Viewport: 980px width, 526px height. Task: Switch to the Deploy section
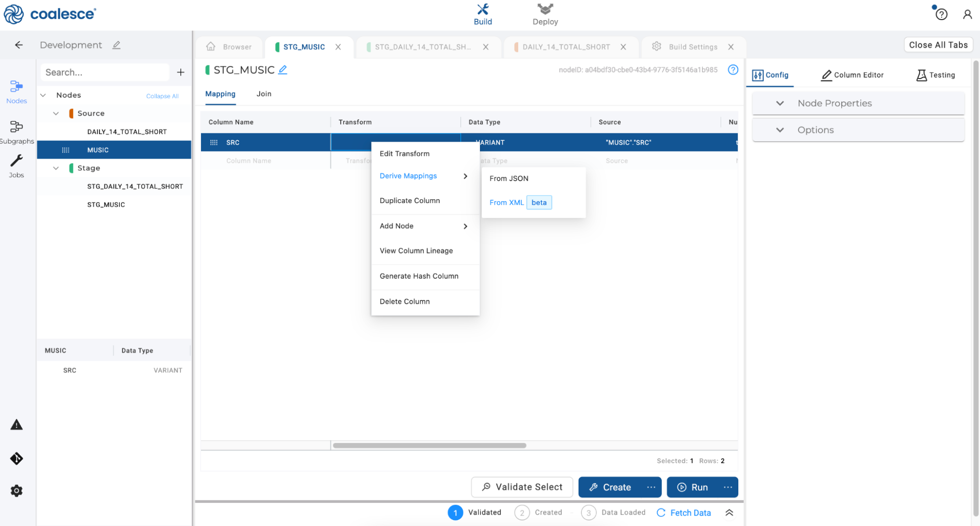tap(545, 14)
